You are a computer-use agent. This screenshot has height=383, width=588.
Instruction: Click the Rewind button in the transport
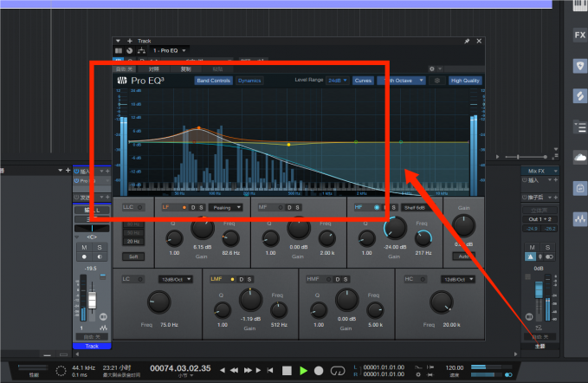[234, 370]
